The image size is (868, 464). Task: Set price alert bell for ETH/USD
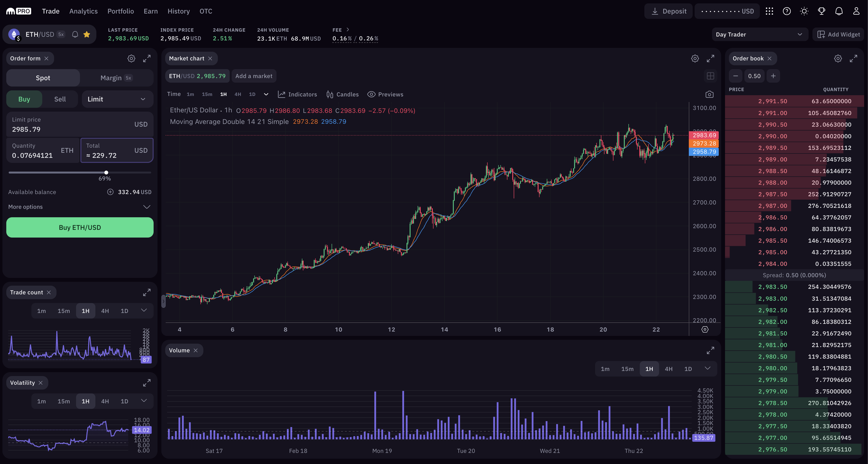click(x=75, y=34)
